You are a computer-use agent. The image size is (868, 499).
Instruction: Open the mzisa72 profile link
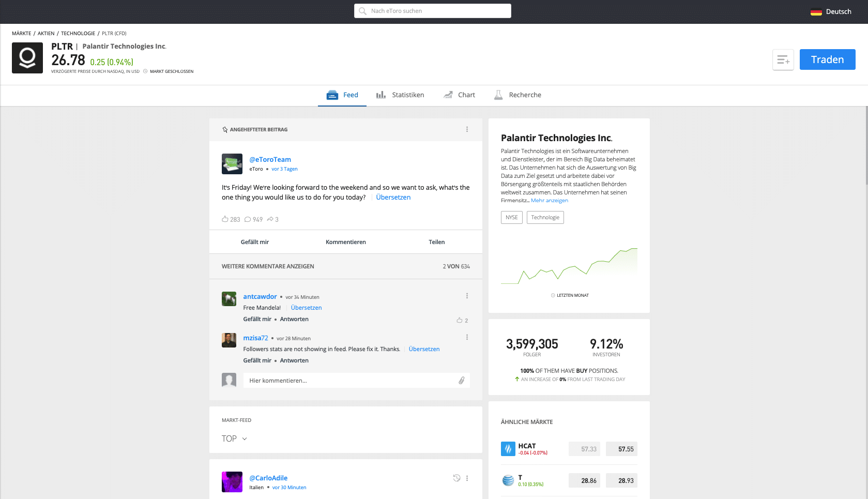click(x=256, y=338)
